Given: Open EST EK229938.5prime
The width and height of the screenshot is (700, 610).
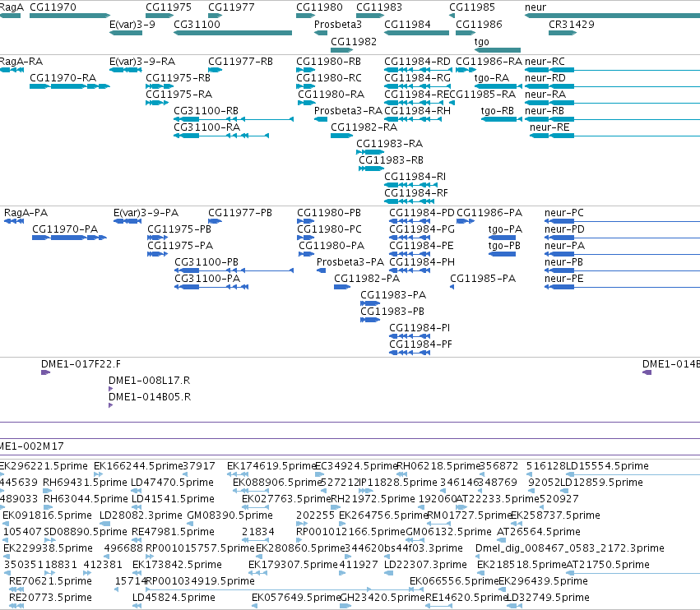Looking at the screenshot, I should [x=48, y=548].
